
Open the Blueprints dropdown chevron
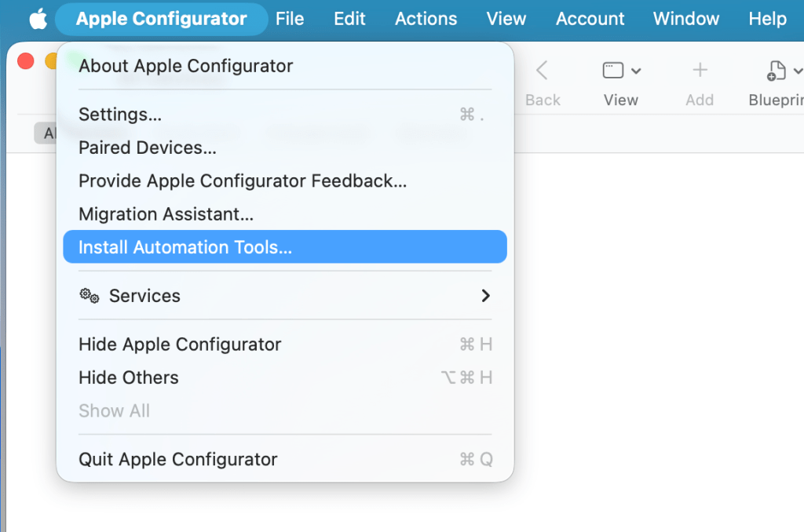point(798,71)
